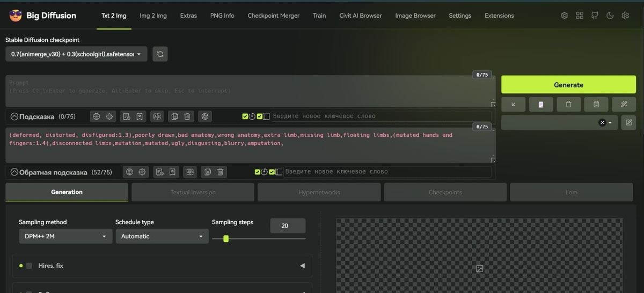This screenshot has width=644, height=293.
Task: Collapse the Обратная подсказка section chevron
Action: (x=14, y=172)
